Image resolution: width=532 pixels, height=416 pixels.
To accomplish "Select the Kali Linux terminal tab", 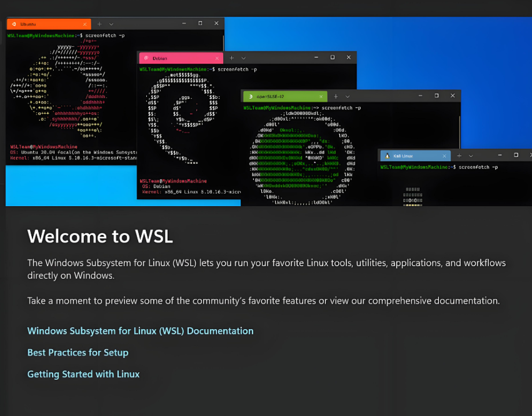I will (415, 156).
